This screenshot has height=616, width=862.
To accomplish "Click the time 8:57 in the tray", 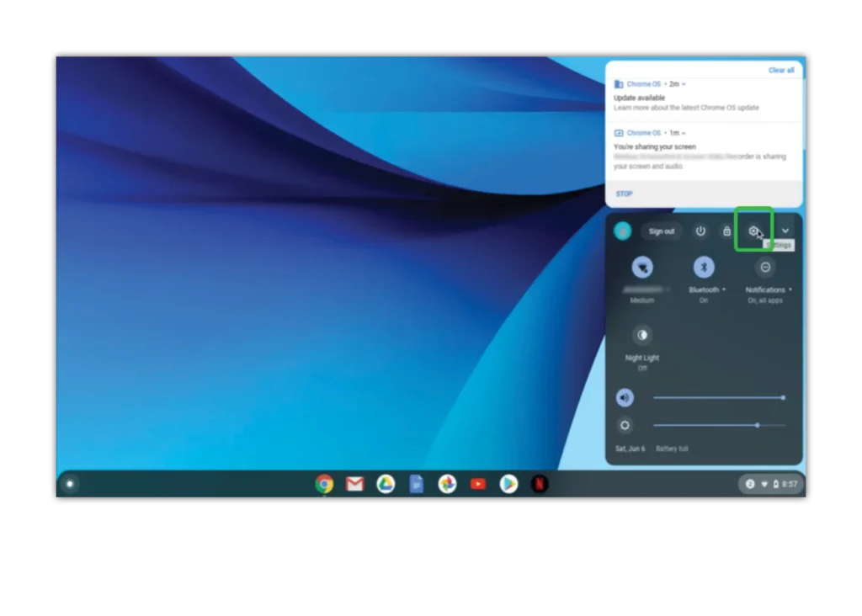I will [x=790, y=484].
